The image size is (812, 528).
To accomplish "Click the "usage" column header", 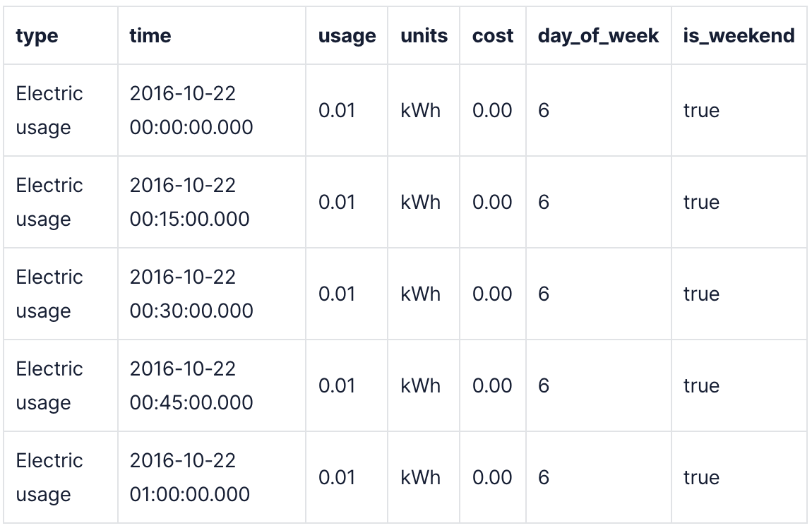I will [347, 36].
